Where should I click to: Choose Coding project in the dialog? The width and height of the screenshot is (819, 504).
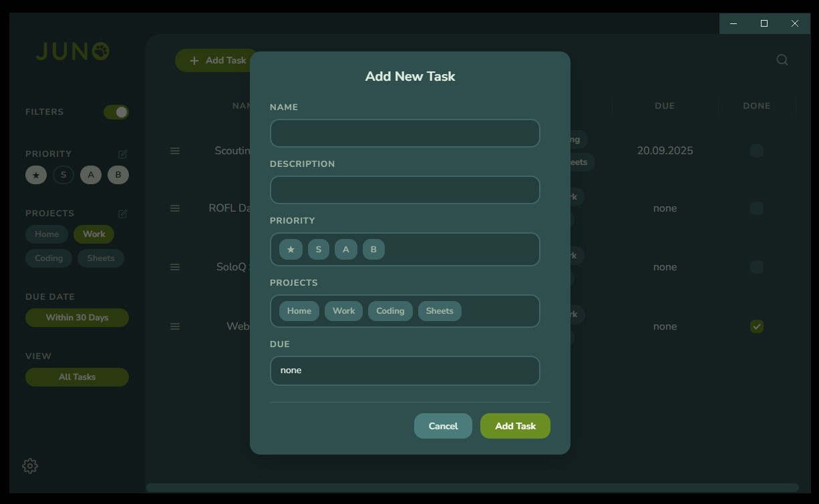(x=390, y=311)
